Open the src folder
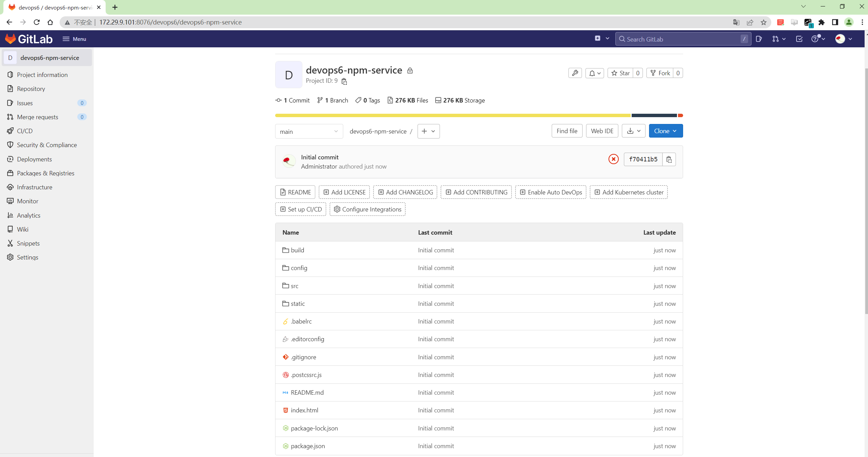 coord(295,286)
